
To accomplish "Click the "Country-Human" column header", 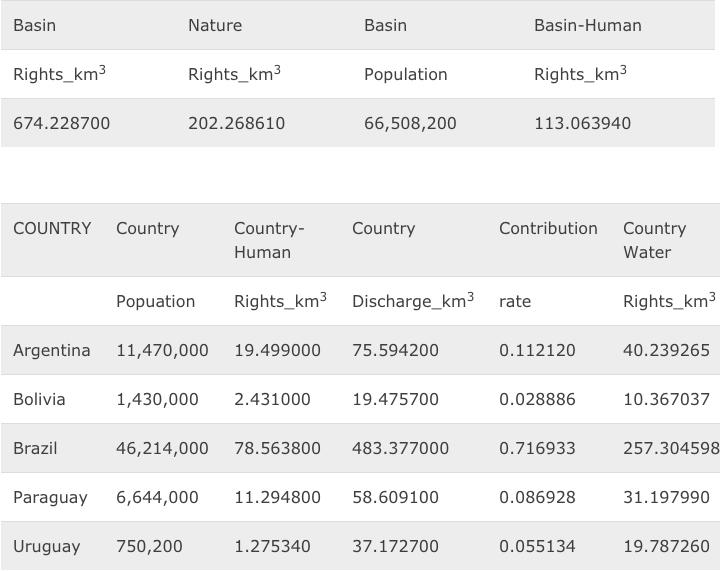I will tap(268, 240).
